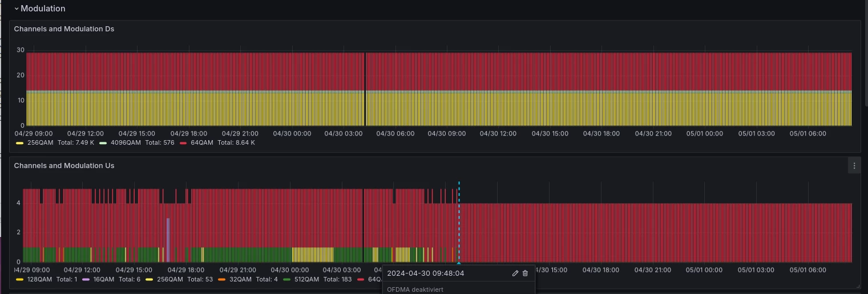
Task: Open color picker for the Ds 64QAM red swatch
Action: (x=183, y=143)
